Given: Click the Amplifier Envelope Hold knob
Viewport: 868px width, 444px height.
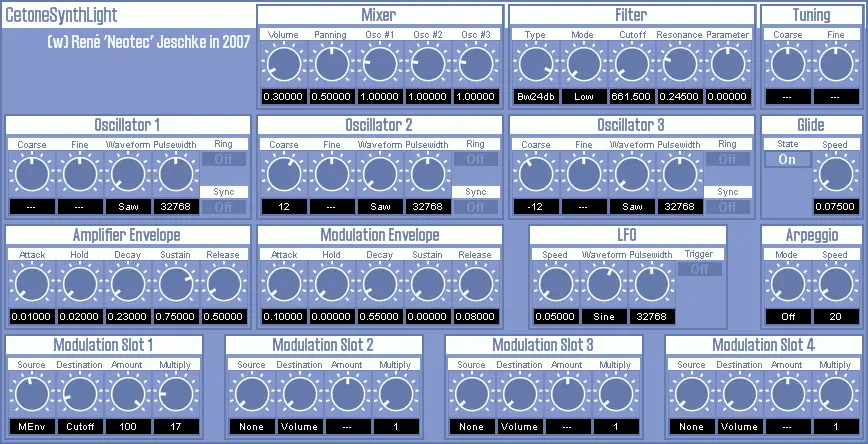Looking at the screenshot, I should pos(80,285).
